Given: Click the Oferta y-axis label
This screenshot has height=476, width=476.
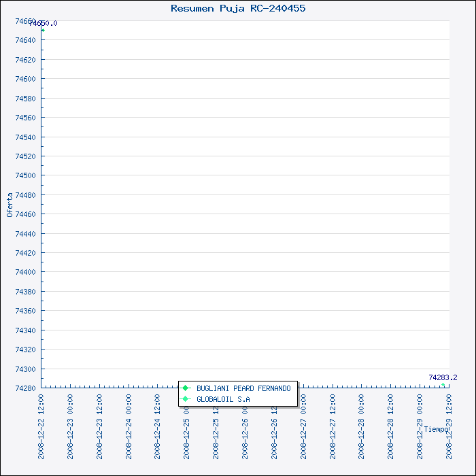Looking at the screenshot, I should pos(10,204).
